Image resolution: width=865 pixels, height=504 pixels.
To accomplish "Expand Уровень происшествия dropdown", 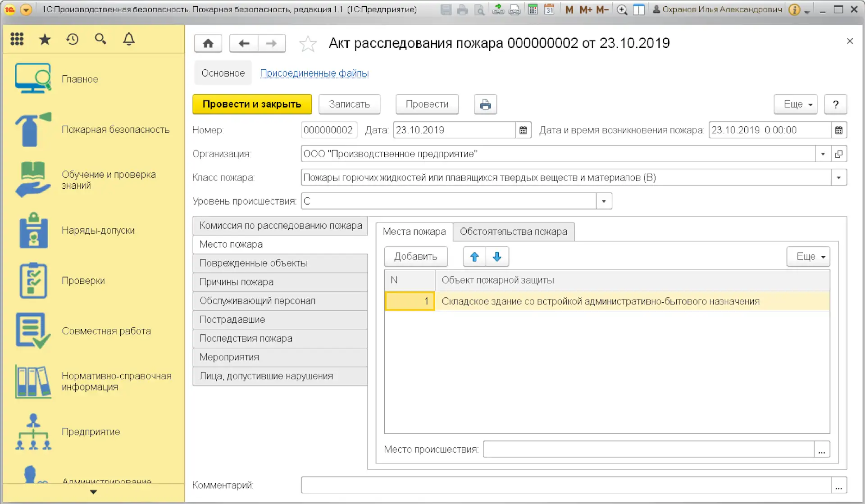I will 604,201.
